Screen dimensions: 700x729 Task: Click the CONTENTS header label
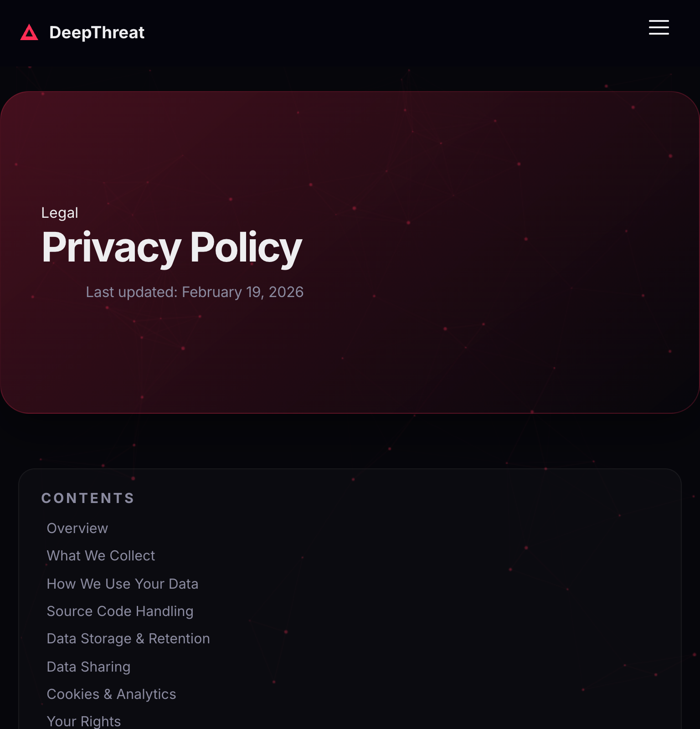coord(88,498)
